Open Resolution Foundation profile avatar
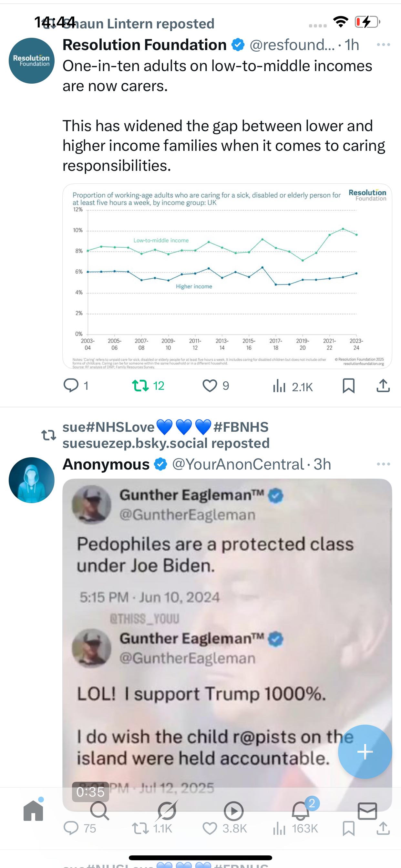Screen dimensions: 401x868 (x=32, y=61)
